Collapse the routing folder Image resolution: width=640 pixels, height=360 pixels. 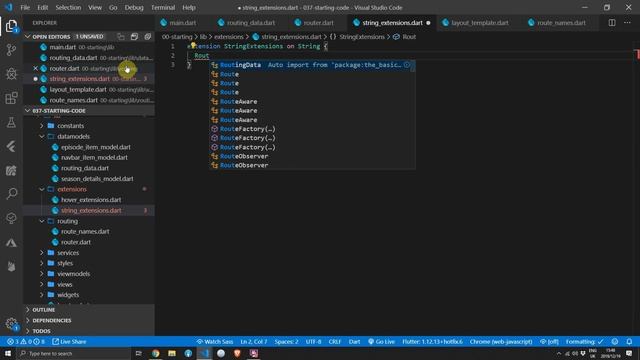click(x=42, y=221)
